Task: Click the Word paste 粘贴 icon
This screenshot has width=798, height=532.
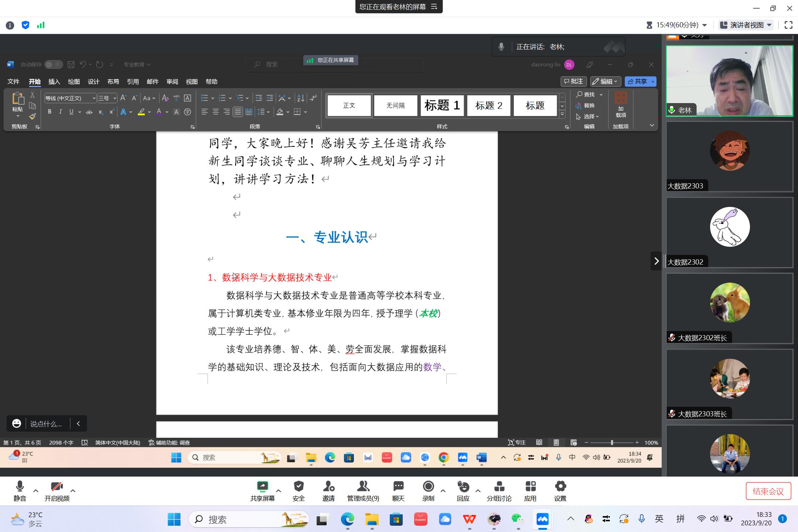Action: point(18,99)
